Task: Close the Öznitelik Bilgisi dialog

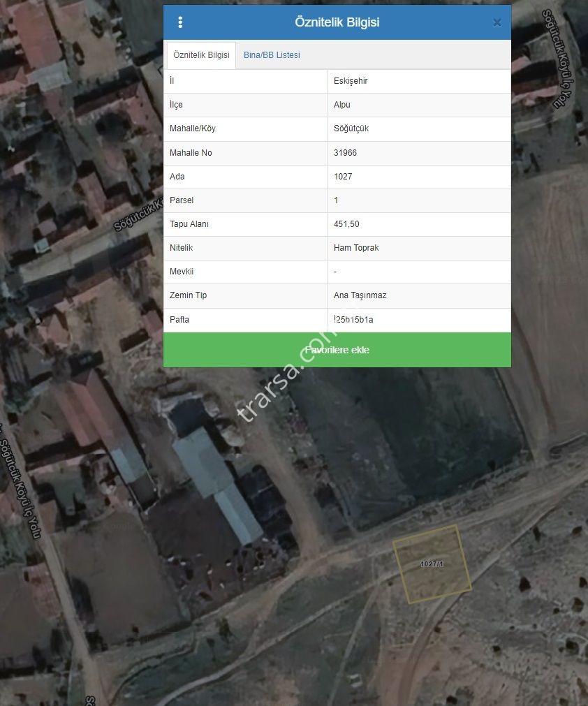Action: pyautogui.click(x=497, y=22)
